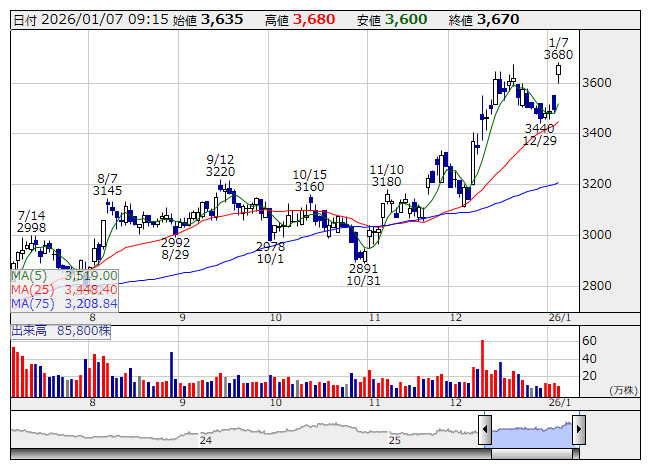The image size is (653, 470).
Task: Click the 3000 price axis label
Action: (x=597, y=234)
